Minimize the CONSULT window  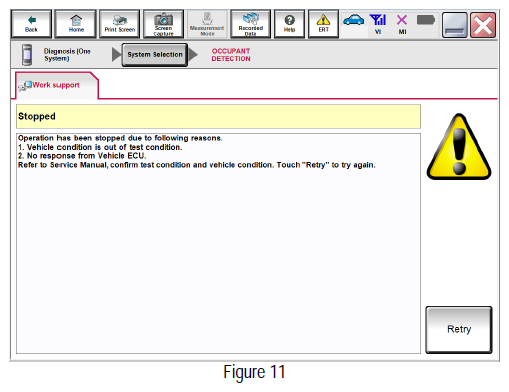pos(455,25)
